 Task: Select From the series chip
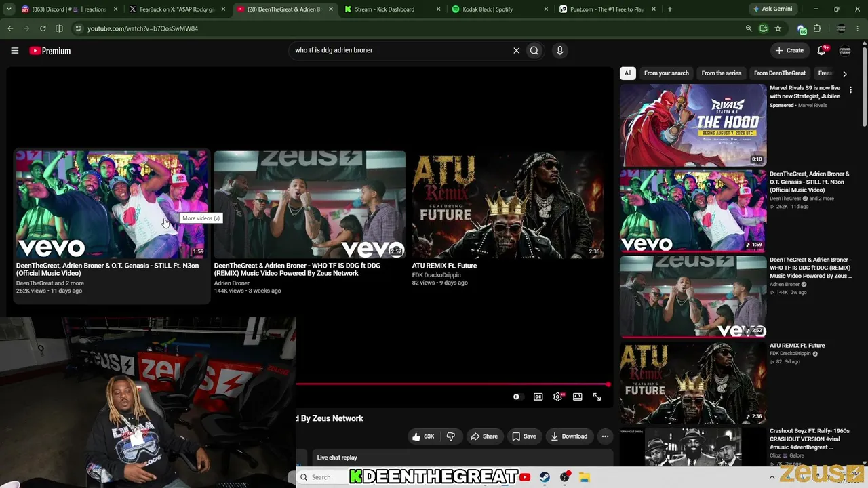coord(721,73)
